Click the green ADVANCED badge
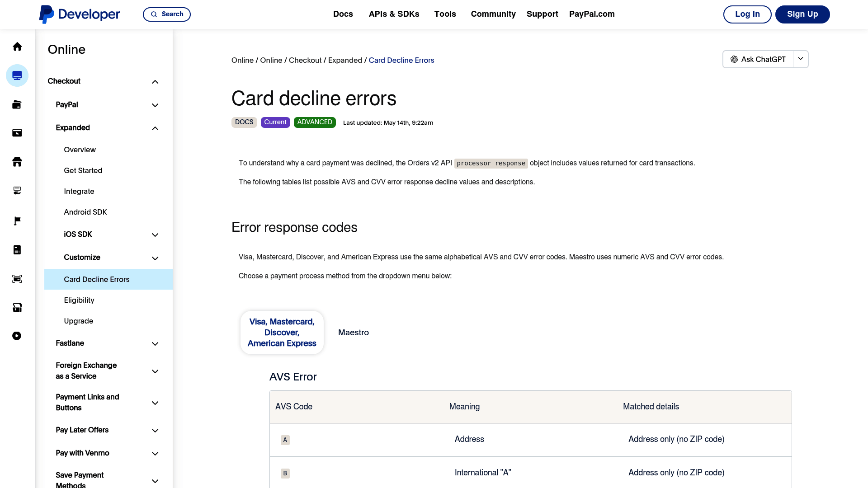 click(x=315, y=122)
